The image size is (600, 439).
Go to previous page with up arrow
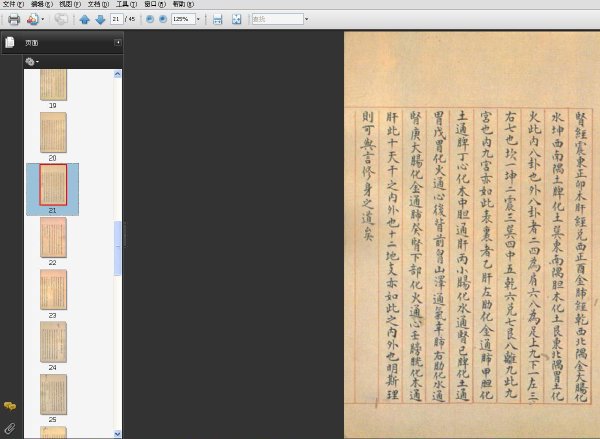85,19
